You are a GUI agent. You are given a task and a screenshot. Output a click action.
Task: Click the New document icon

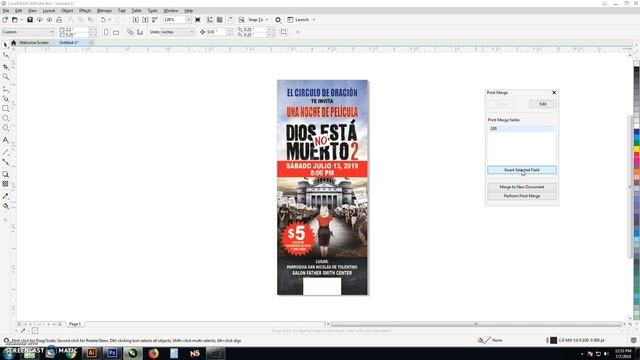pos(5,20)
